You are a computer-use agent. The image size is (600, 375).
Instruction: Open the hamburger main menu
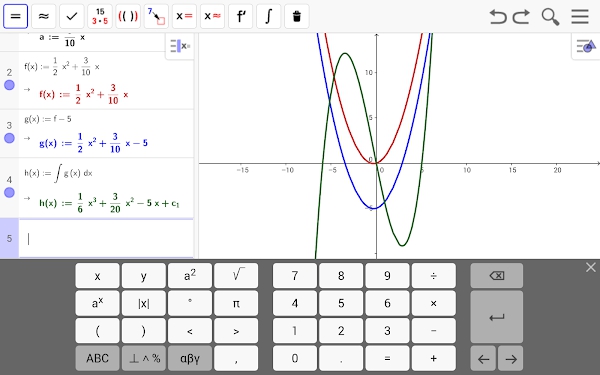[x=580, y=16]
